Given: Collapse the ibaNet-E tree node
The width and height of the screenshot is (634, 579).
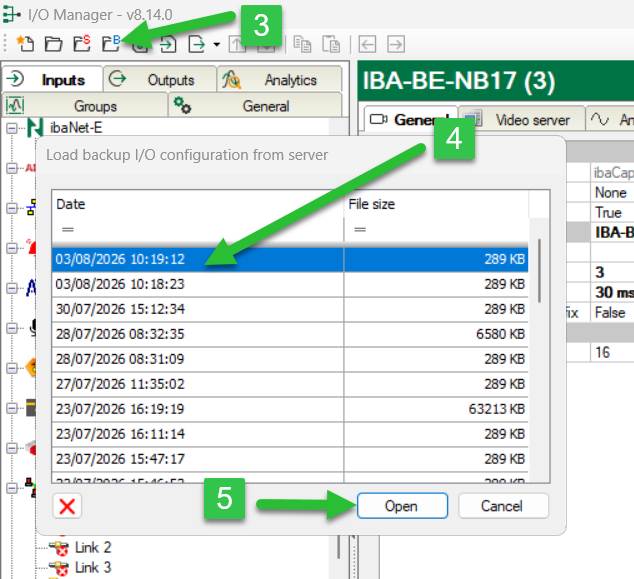Looking at the screenshot, I should pyautogui.click(x=12, y=128).
